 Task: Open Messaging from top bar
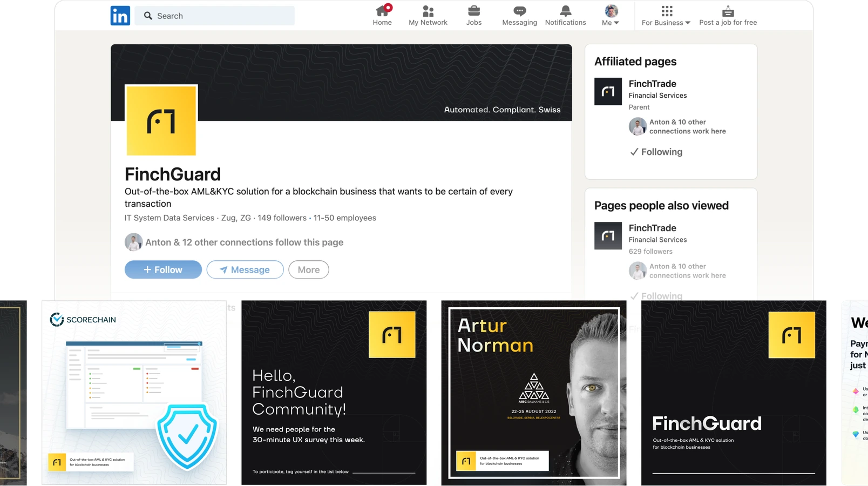[x=519, y=15]
